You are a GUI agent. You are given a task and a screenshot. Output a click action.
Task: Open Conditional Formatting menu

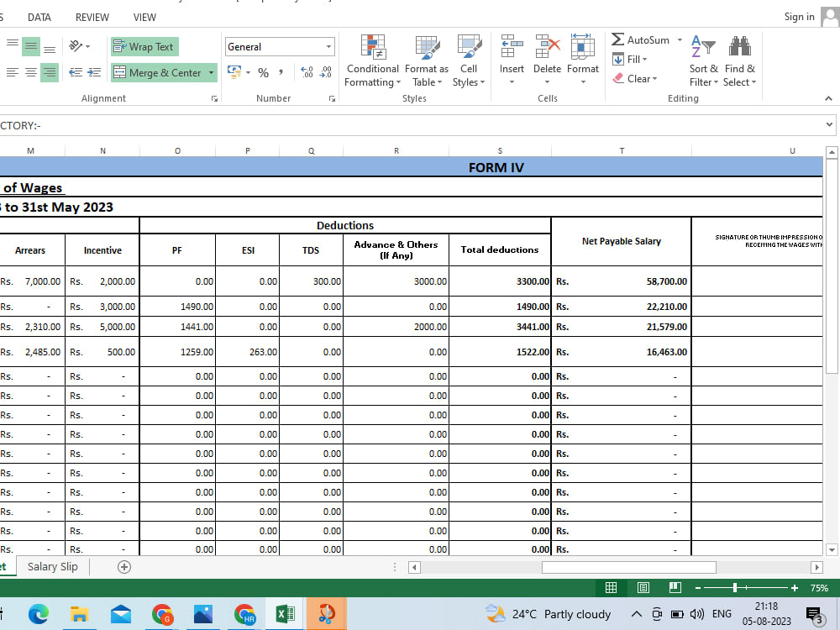(x=372, y=60)
